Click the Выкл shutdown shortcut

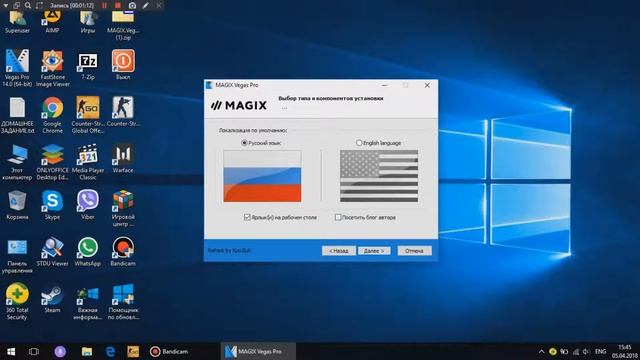123,65
